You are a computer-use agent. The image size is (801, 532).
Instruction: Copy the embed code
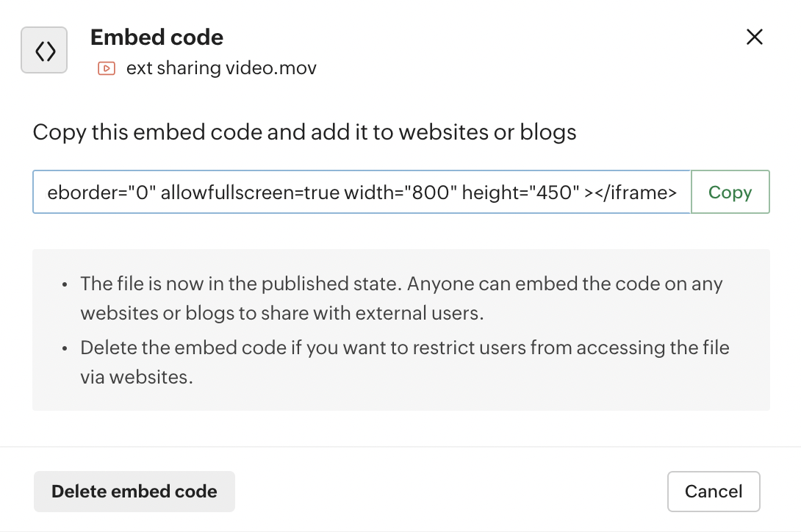pos(730,193)
